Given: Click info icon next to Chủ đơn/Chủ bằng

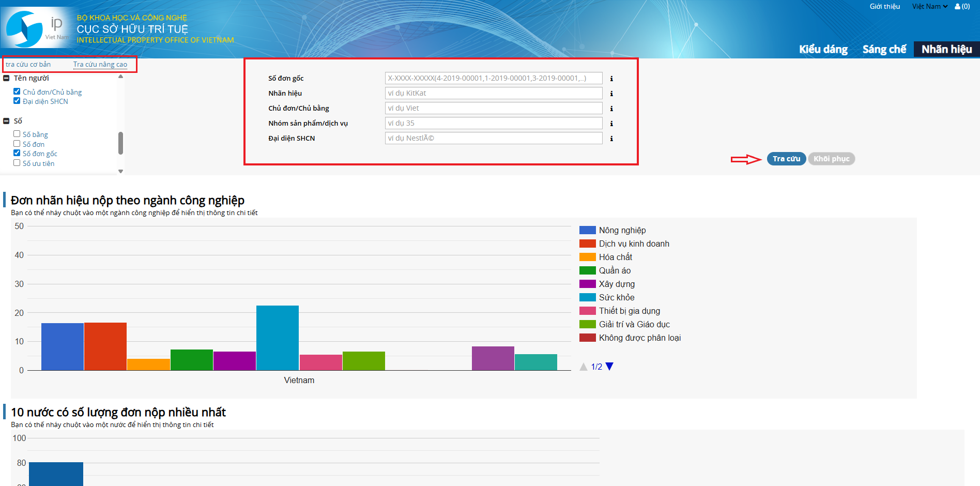Looking at the screenshot, I should pyautogui.click(x=611, y=109).
